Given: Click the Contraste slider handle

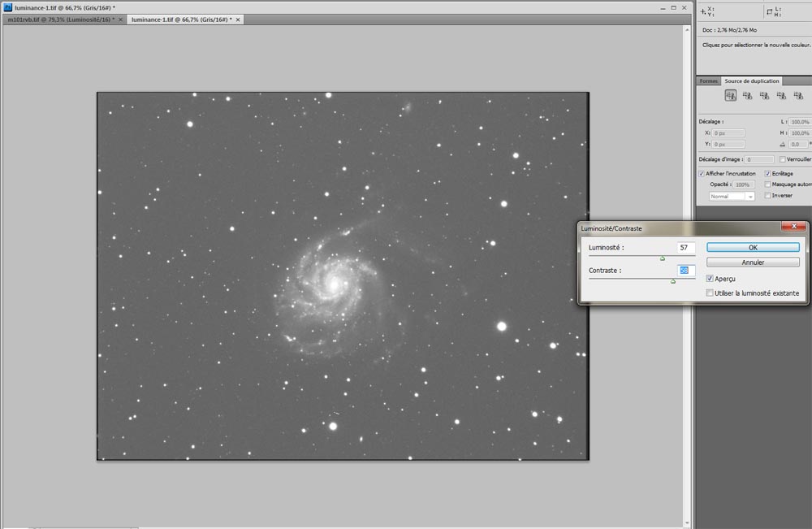Looking at the screenshot, I should point(672,281).
